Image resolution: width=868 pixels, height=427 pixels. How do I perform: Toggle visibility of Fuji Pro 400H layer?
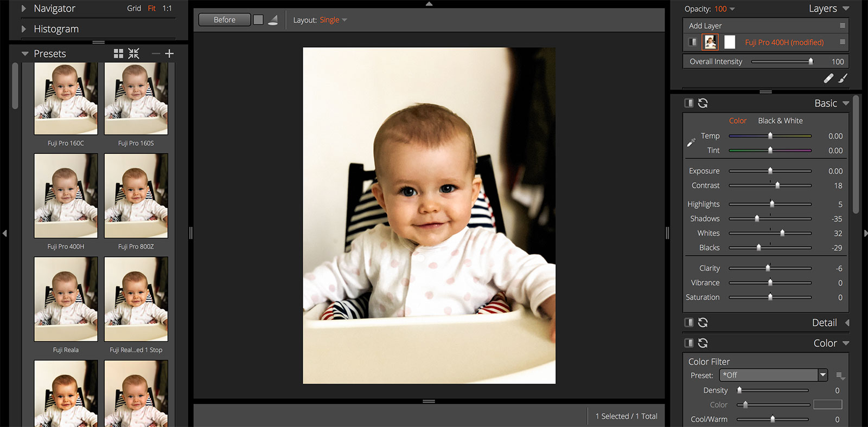pos(693,42)
